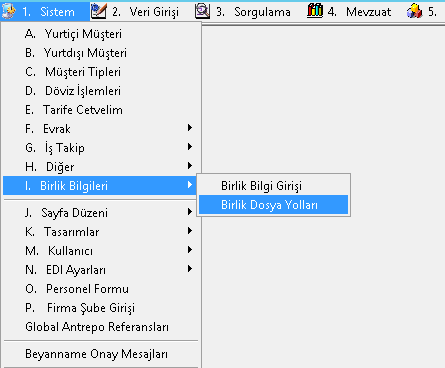Viewport: 445px width, 368px height.
Task: Choose Birlik Bilgi Girişi submenu entry
Action: pyautogui.click(x=273, y=186)
